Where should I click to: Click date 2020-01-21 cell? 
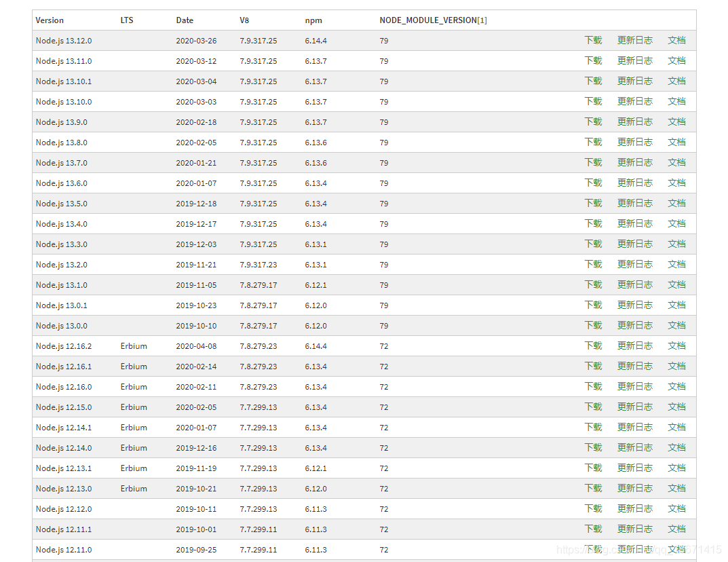click(x=196, y=163)
